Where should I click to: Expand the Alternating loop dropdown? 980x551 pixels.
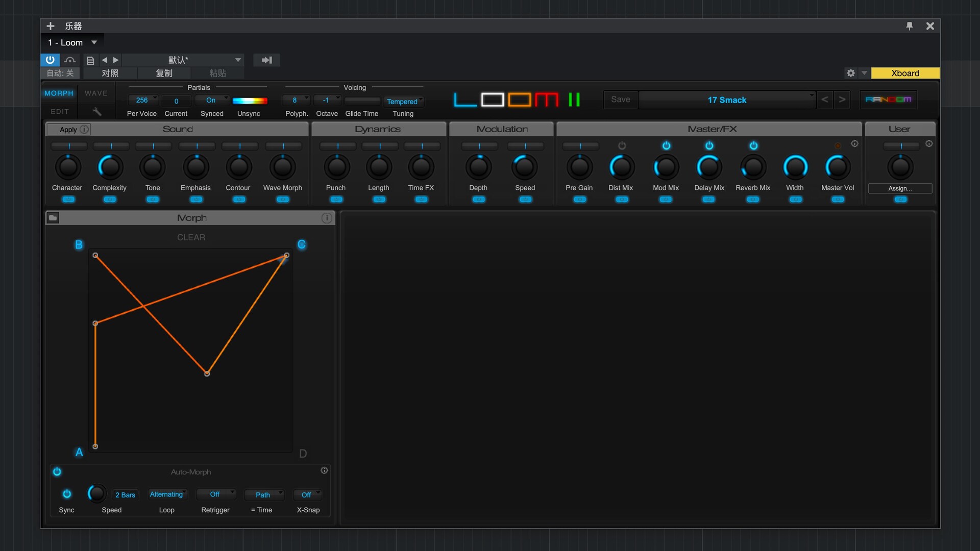[167, 494]
